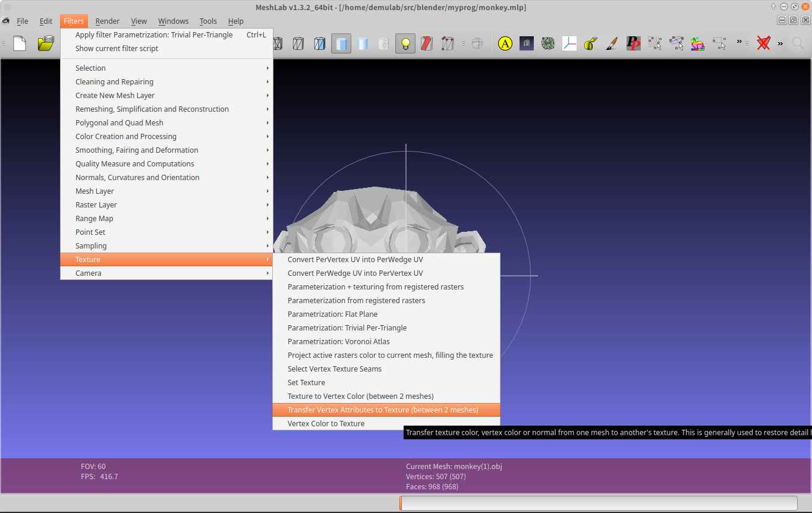Open the Tools menu
The width and height of the screenshot is (812, 513).
tap(208, 21)
